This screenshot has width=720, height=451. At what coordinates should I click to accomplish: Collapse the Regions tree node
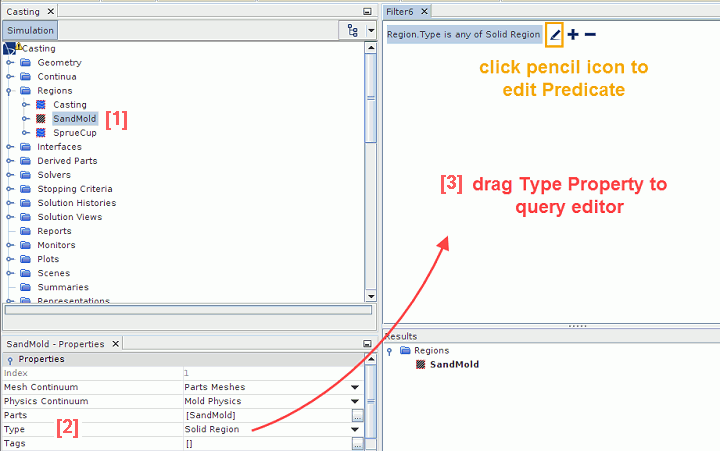tap(11, 91)
